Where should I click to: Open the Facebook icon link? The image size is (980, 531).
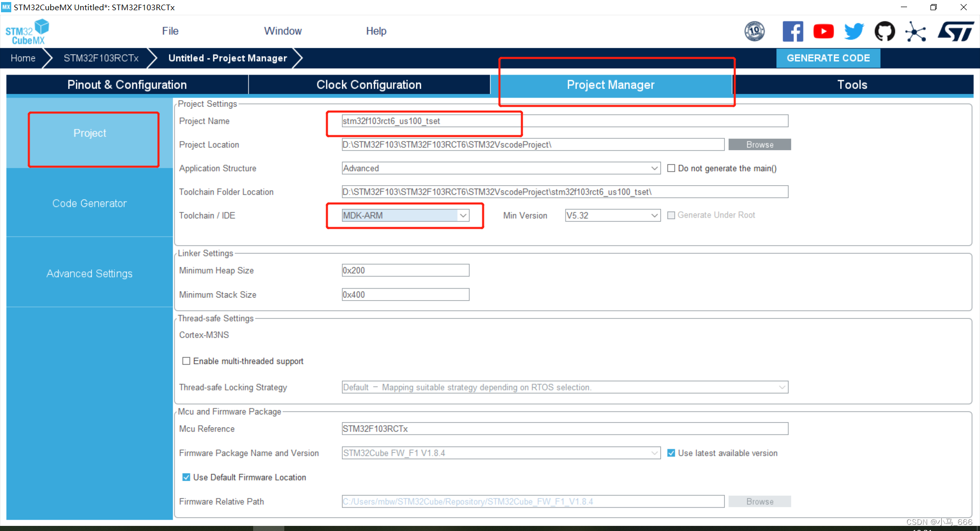tap(793, 31)
